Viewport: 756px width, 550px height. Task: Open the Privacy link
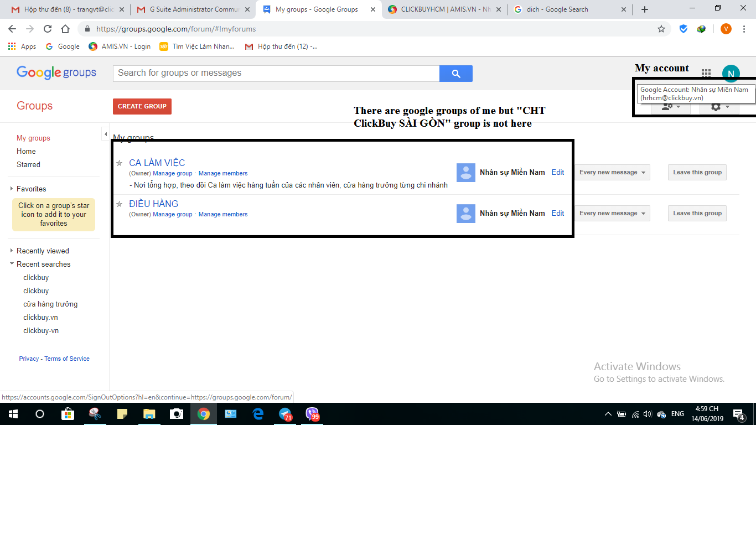click(29, 359)
